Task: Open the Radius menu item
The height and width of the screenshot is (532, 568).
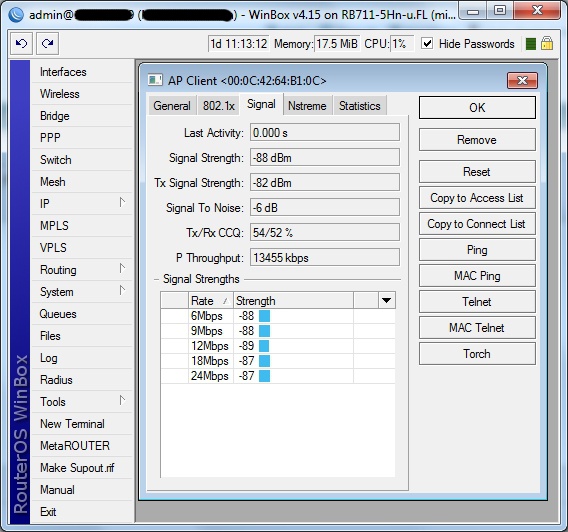Action: coord(82,380)
